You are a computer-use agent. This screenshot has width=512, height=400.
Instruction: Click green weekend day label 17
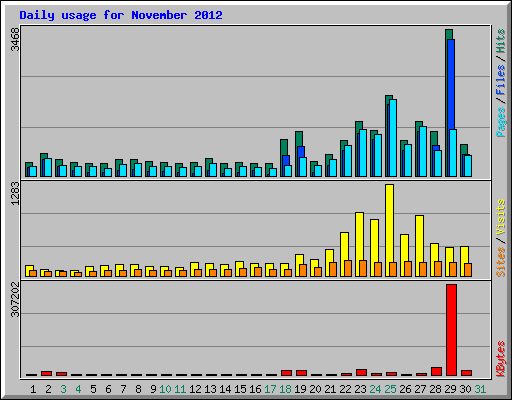270,389
